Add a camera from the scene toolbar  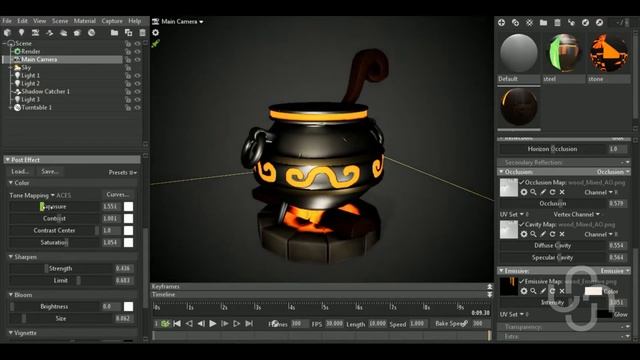pos(36,33)
